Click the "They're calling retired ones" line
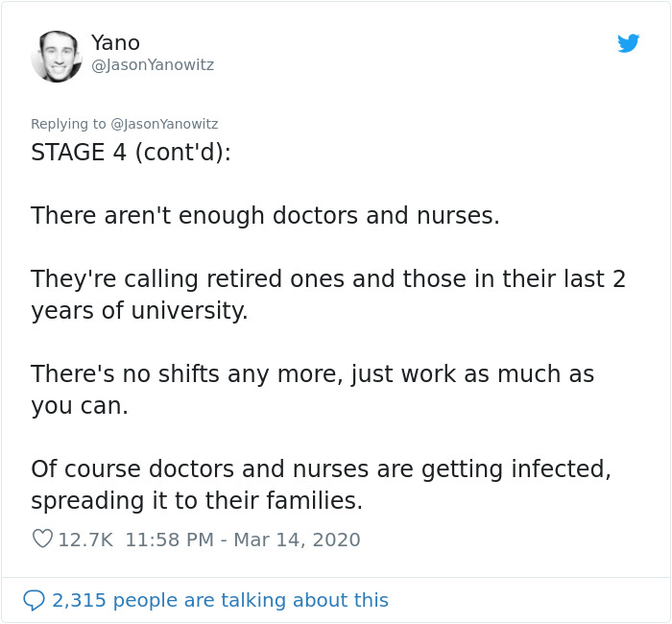Viewport: 672px width, 624px height. click(x=327, y=279)
